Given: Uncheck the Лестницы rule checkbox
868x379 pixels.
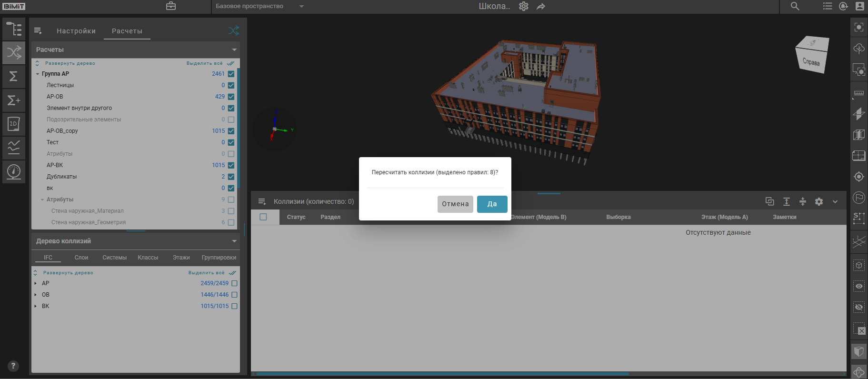Looking at the screenshot, I should [231, 85].
